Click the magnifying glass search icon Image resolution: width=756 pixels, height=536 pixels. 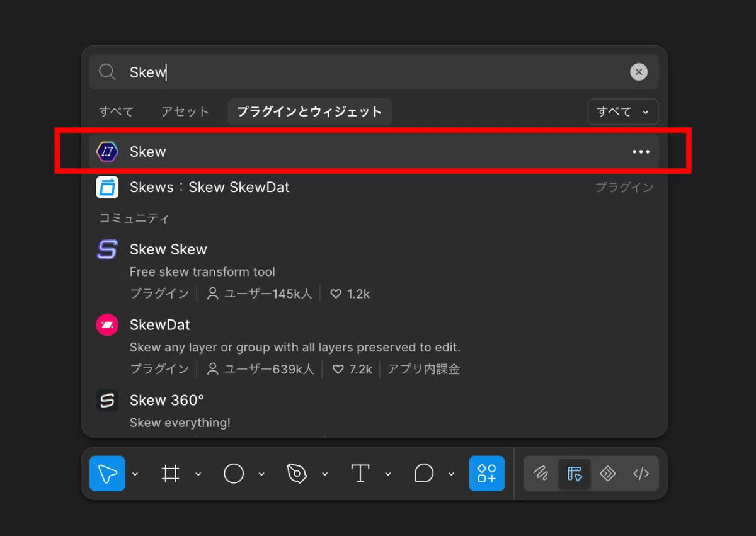pyautogui.click(x=108, y=72)
